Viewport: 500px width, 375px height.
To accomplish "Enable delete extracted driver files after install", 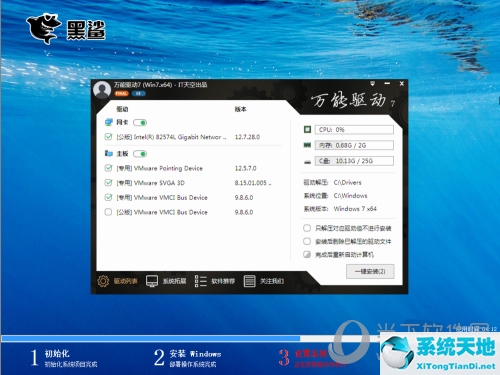I will click(x=307, y=241).
